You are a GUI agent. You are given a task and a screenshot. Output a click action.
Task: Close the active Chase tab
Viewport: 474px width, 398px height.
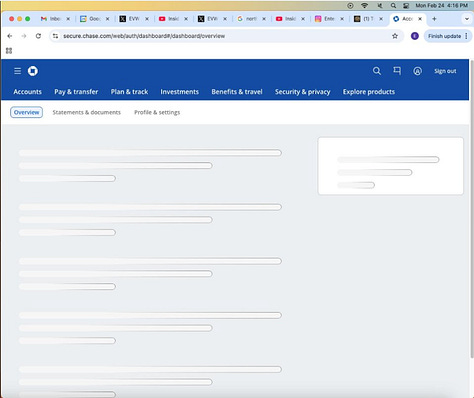420,19
